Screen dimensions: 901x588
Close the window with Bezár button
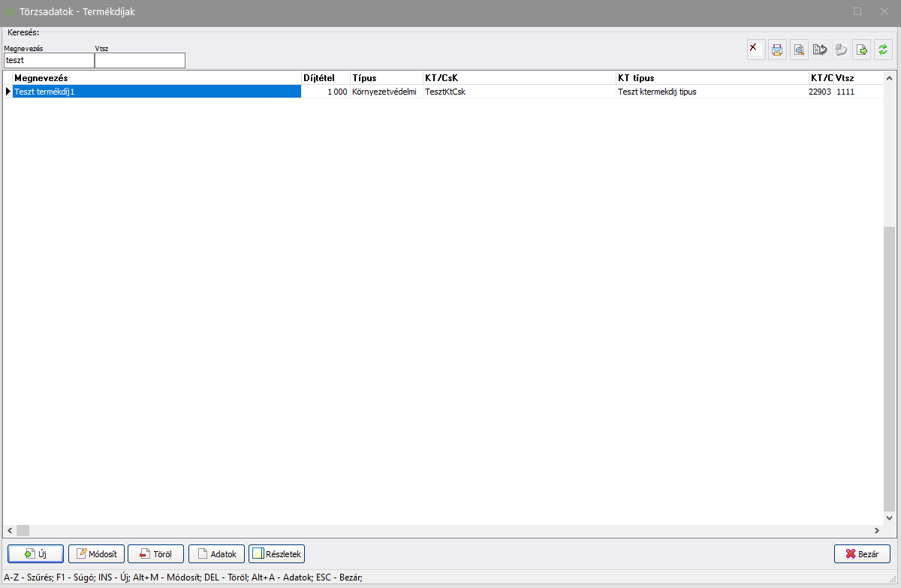861,554
